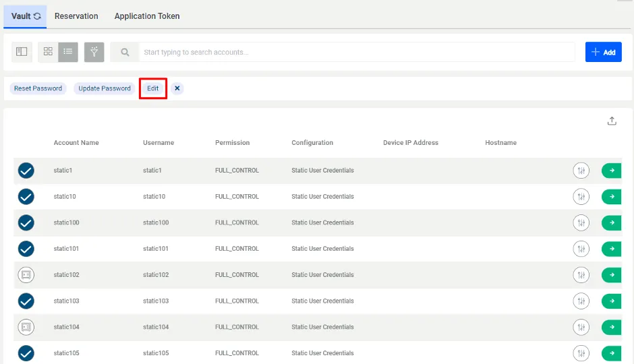Click the export upload icon above table
634x364 pixels.
pos(612,121)
